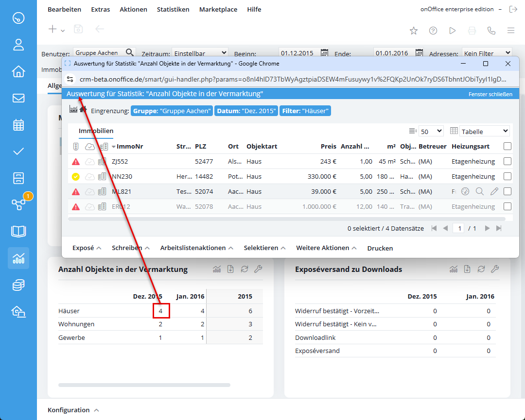
Task: Click the pencil edit icon for ML821
Action: tap(494, 191)
